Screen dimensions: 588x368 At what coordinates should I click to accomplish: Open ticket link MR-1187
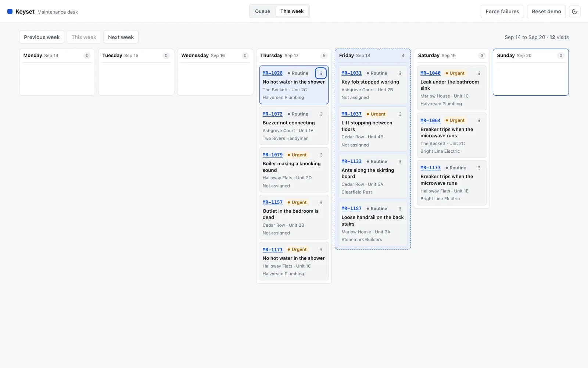tap(351, 209)
